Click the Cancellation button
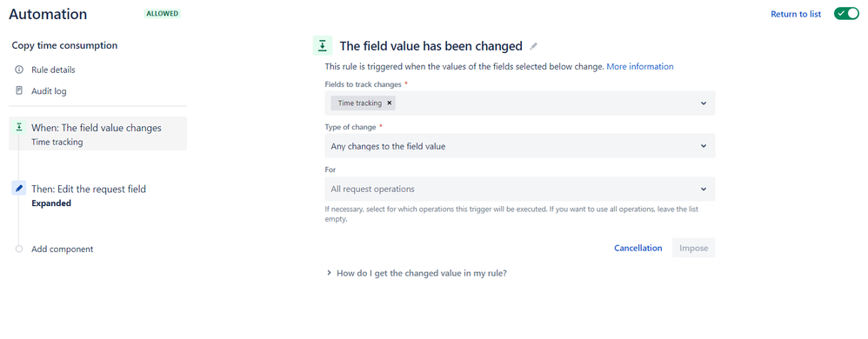This screenshot has height=339, width=868. [x=638, y=248]
